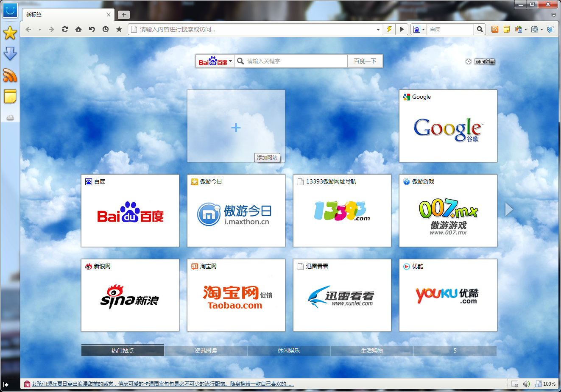Screen dimensions: 561x392
Task: Expand the address bar history dropdown
Action: tap(378, 30)
